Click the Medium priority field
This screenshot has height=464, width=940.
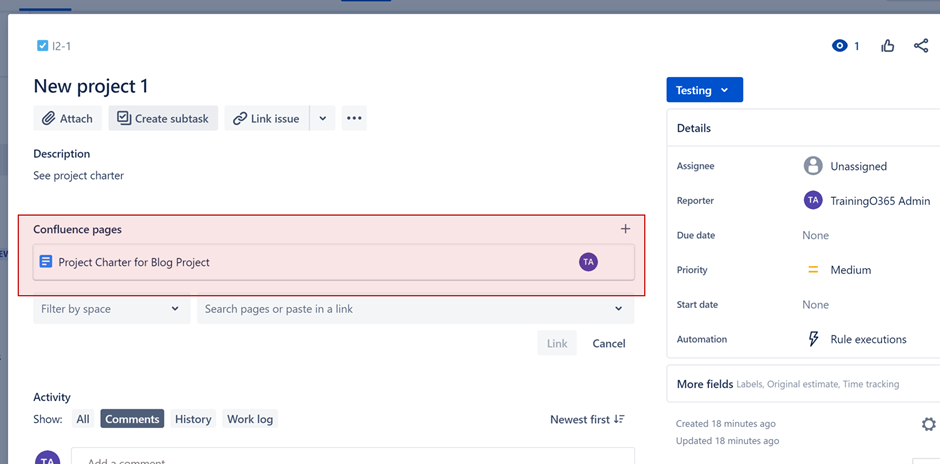850,270
